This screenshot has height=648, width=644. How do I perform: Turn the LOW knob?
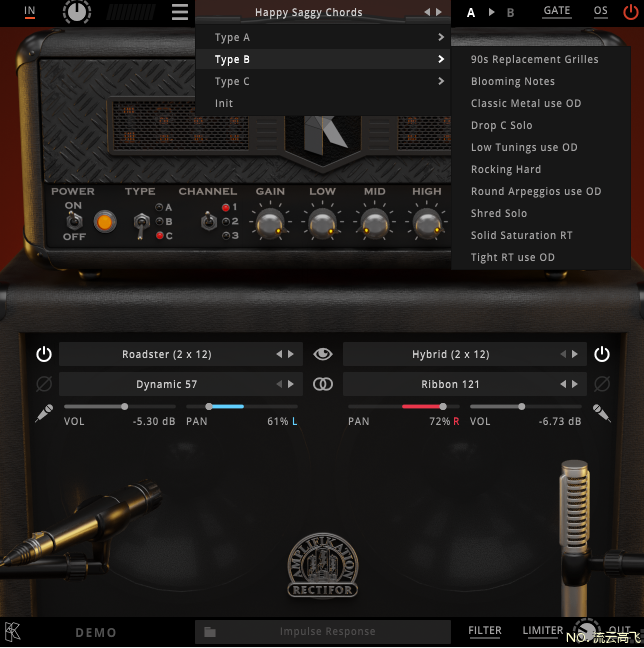[x=322, y=224]
